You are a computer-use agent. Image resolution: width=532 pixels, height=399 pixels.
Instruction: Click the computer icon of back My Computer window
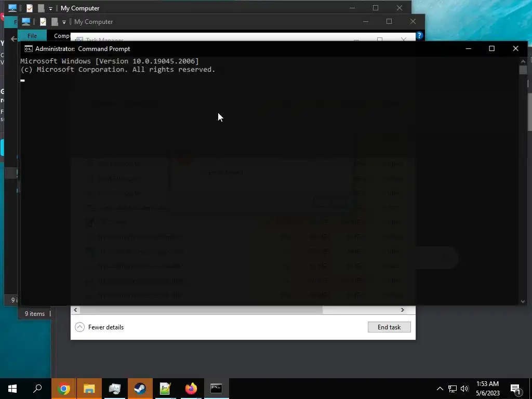[x=12, y=8]
